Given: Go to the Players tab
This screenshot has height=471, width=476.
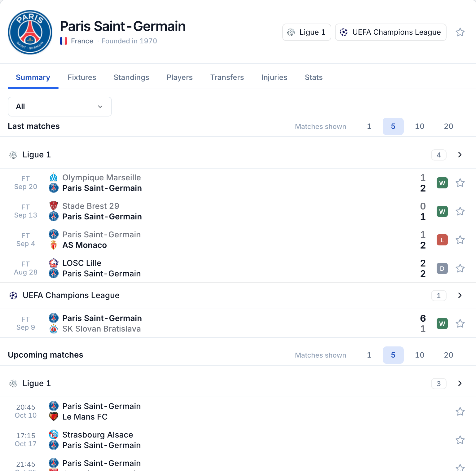Looking at the screenshot, I should coord(180,77).
